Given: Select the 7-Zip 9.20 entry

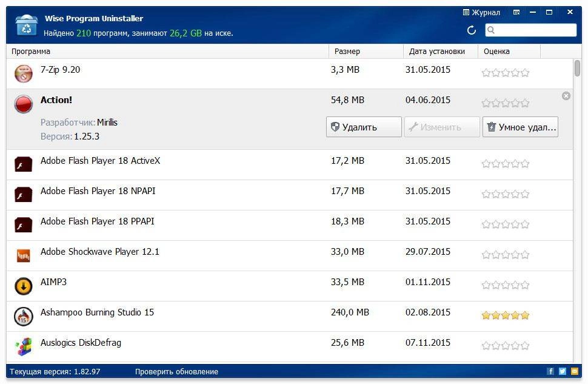Looking at the screenshot, I should click(x=290, y=74).
